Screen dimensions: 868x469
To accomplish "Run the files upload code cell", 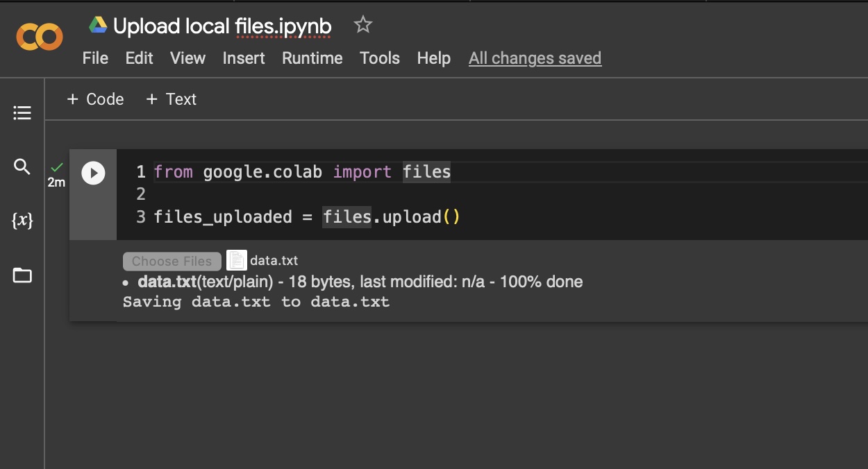I will pyautogui.click(x=93, y=173).
